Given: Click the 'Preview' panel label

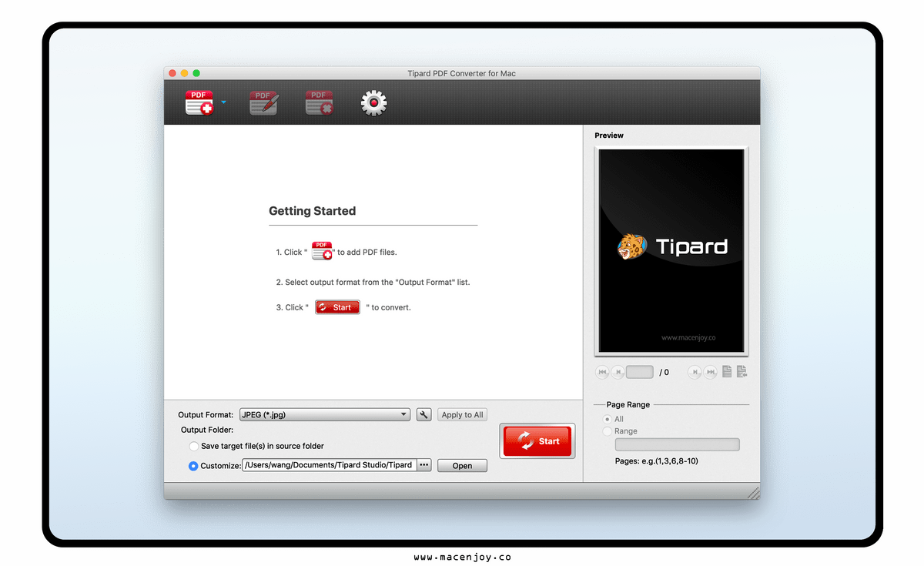Looking at the screenshot, I should (609, 136).
